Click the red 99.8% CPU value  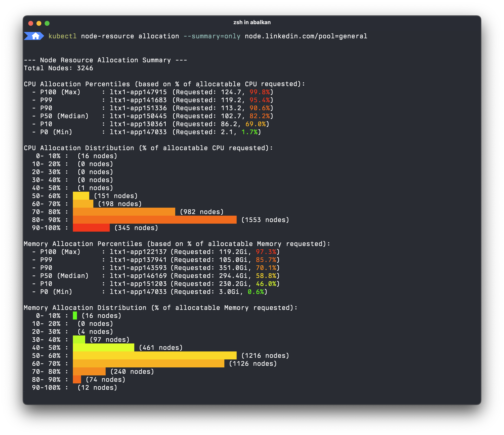(260, 92)
